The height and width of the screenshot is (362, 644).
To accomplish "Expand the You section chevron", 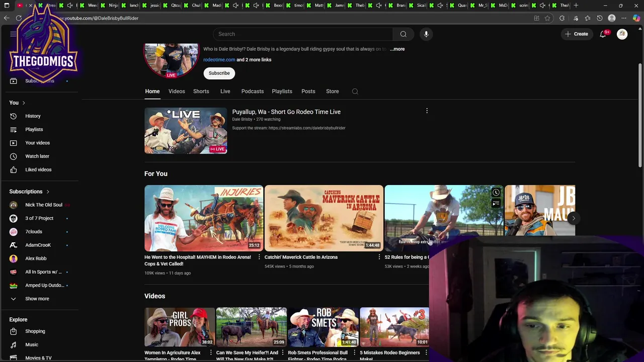I will pyautogui.click(x=23, y=103).
